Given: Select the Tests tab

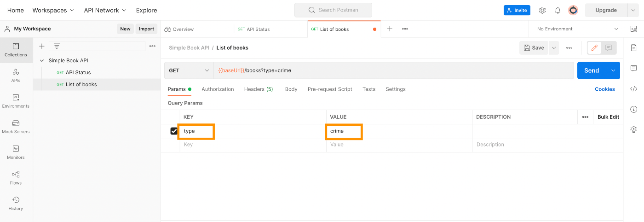Looking at the screenshot, I should click(x=369, y=89).
